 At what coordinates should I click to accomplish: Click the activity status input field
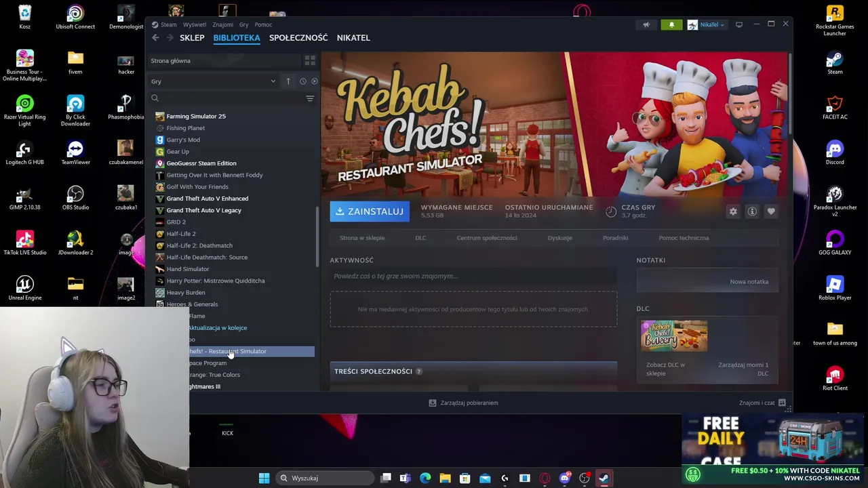click(473, 276)
